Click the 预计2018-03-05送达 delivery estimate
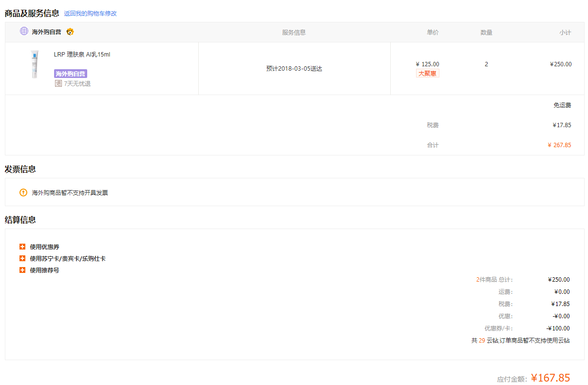 point(294,69)
